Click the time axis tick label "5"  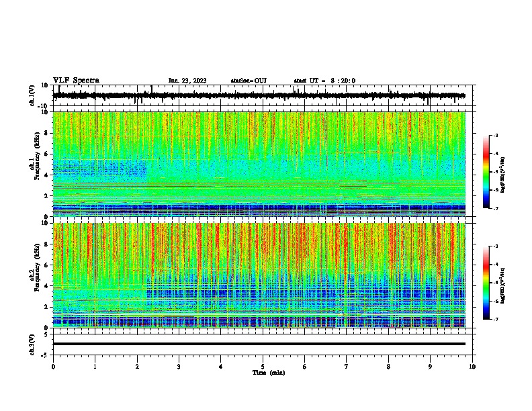click(263, 367)
